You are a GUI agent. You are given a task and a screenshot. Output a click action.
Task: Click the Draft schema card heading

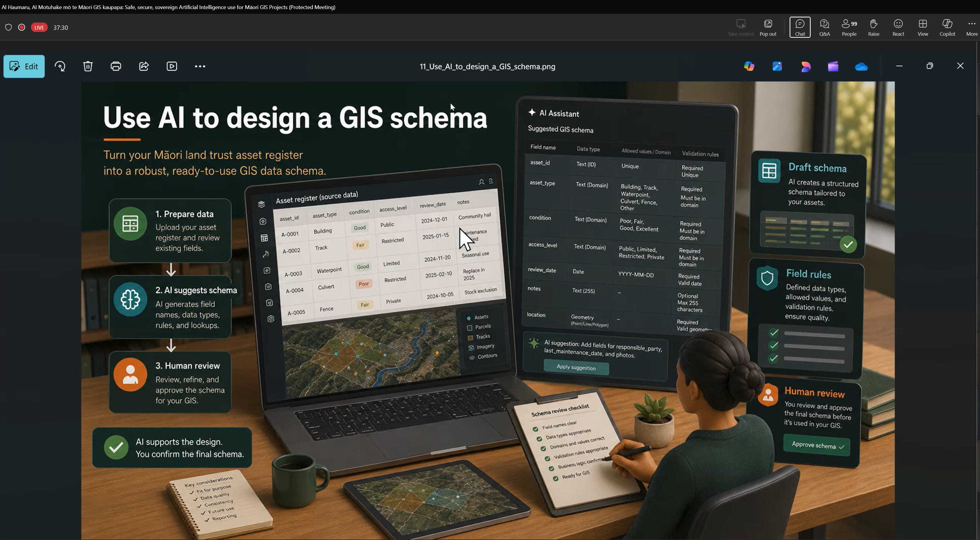[817, 167]
